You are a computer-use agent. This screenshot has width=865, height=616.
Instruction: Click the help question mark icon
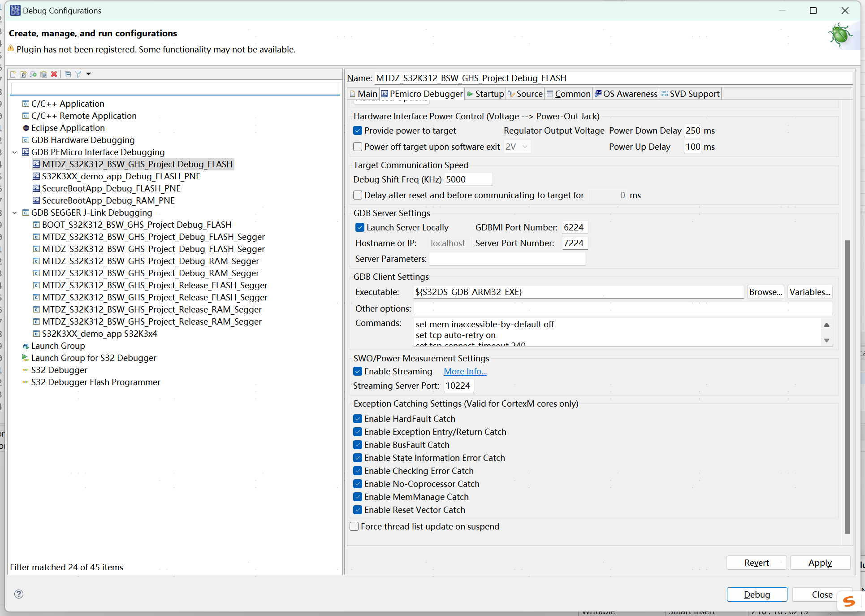point(19,594)
